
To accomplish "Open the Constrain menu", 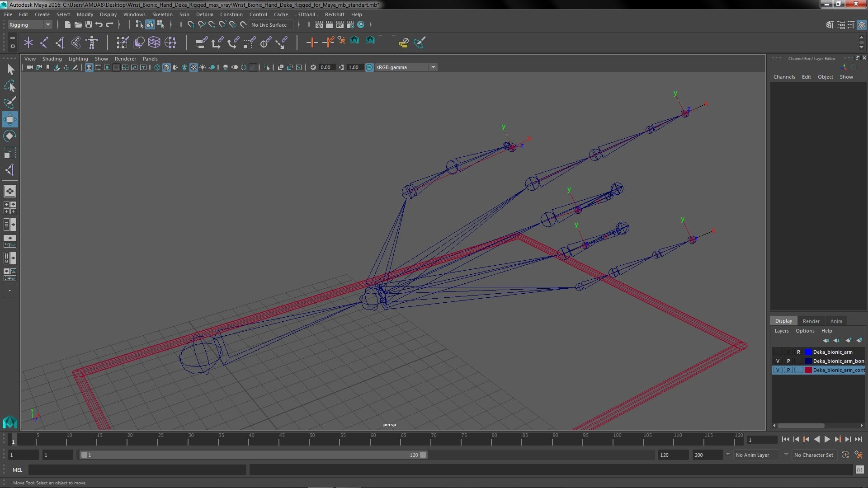I will pos(231,14).
